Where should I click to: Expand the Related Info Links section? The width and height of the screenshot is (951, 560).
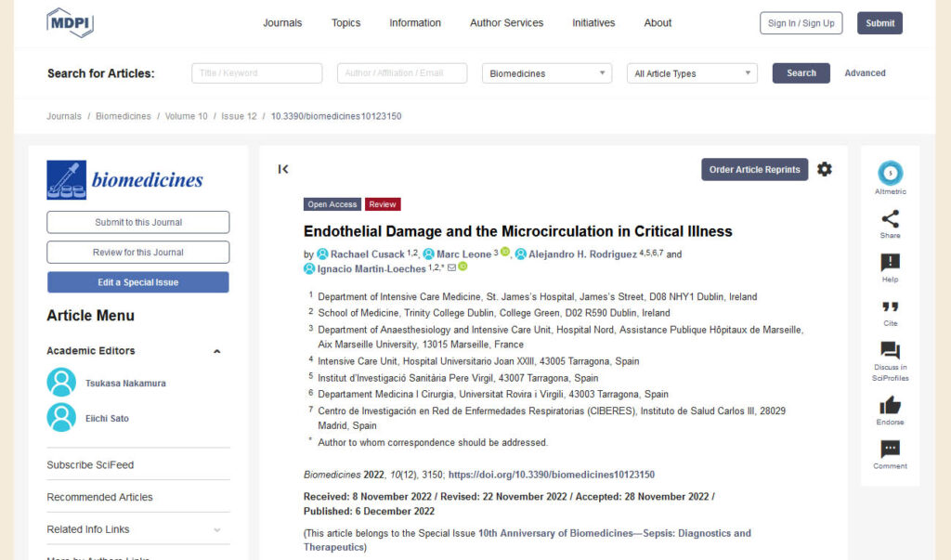[217, 529]
